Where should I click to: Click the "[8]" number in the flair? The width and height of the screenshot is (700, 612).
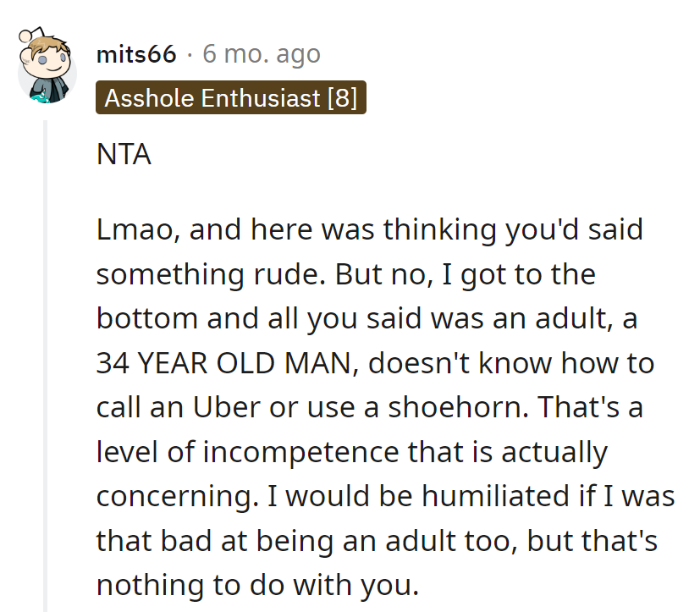pyautogui.click(x=342, y=97)
